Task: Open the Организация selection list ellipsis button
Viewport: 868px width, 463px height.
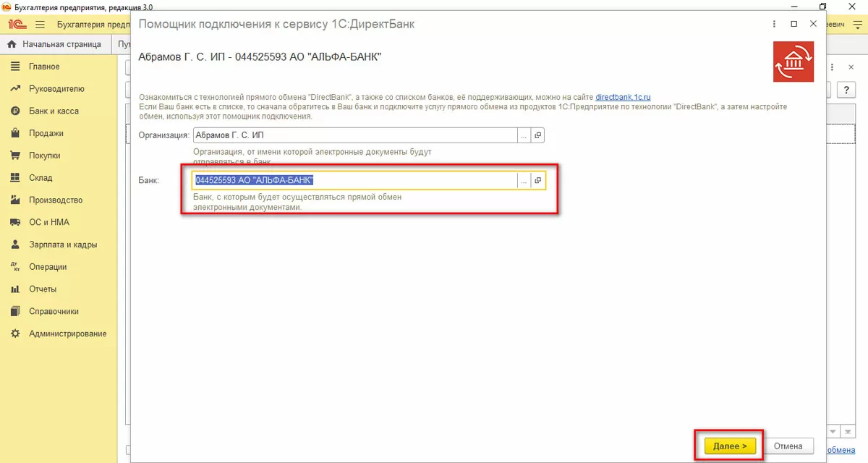Action: pyautogui.click(x=524, y=135)
